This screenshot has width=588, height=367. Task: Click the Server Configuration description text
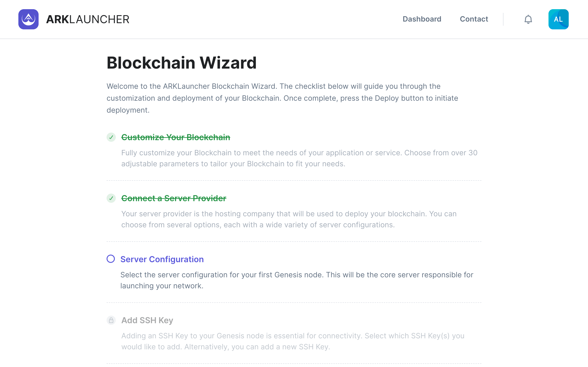point(297,280)
